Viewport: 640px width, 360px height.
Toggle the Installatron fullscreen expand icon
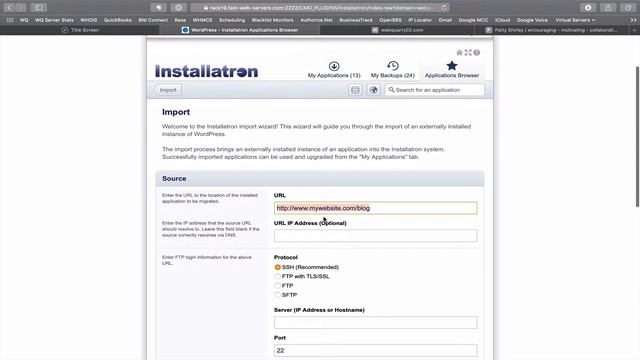pos(468,52)
